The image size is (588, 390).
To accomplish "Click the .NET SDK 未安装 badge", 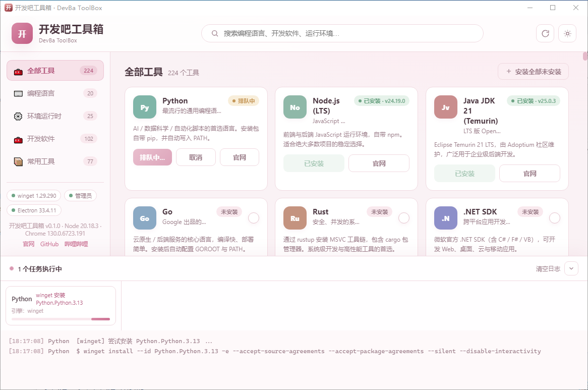I will tap(530, 212).
